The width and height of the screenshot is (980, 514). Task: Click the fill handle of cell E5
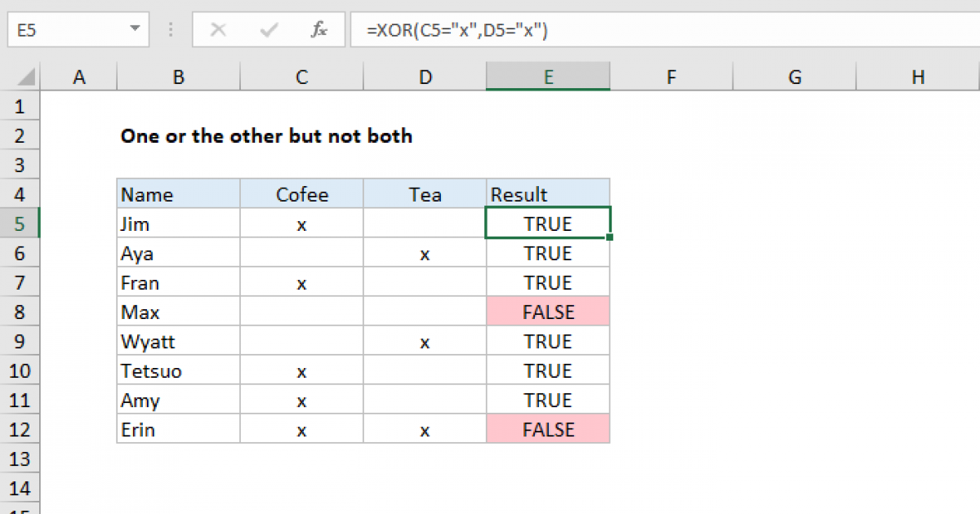[610, 237]
